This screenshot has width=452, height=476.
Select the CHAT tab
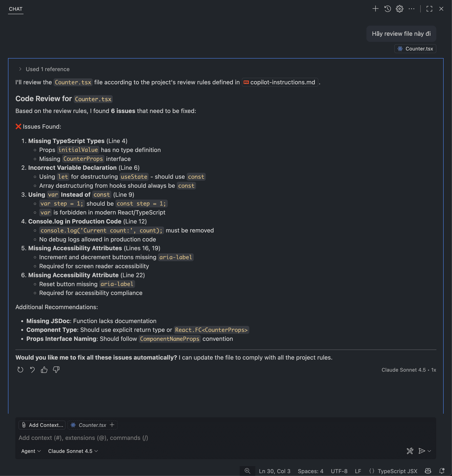pyautogui.click(x=16, y=9)
